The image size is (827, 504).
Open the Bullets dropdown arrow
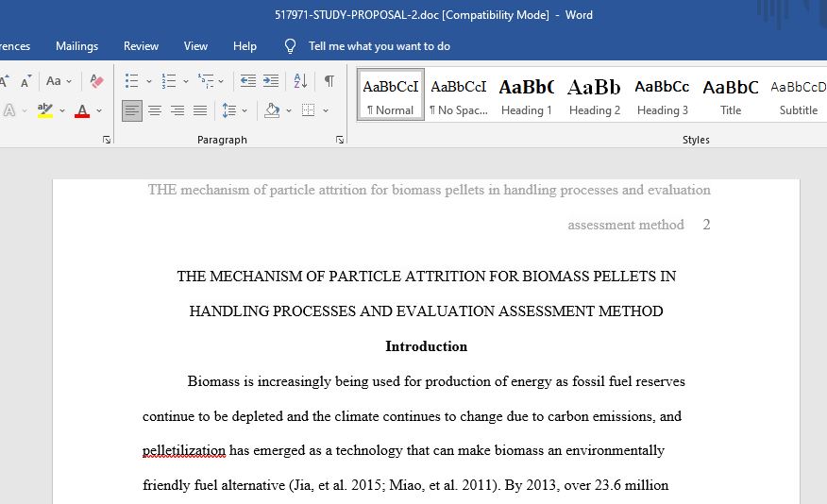pyautogui.click(x=149, y=81)
